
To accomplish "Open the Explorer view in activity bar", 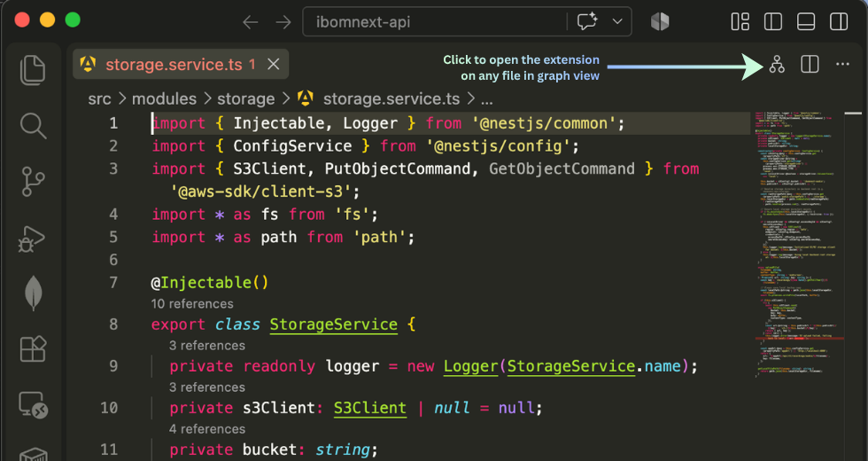I will coord(33,70).
